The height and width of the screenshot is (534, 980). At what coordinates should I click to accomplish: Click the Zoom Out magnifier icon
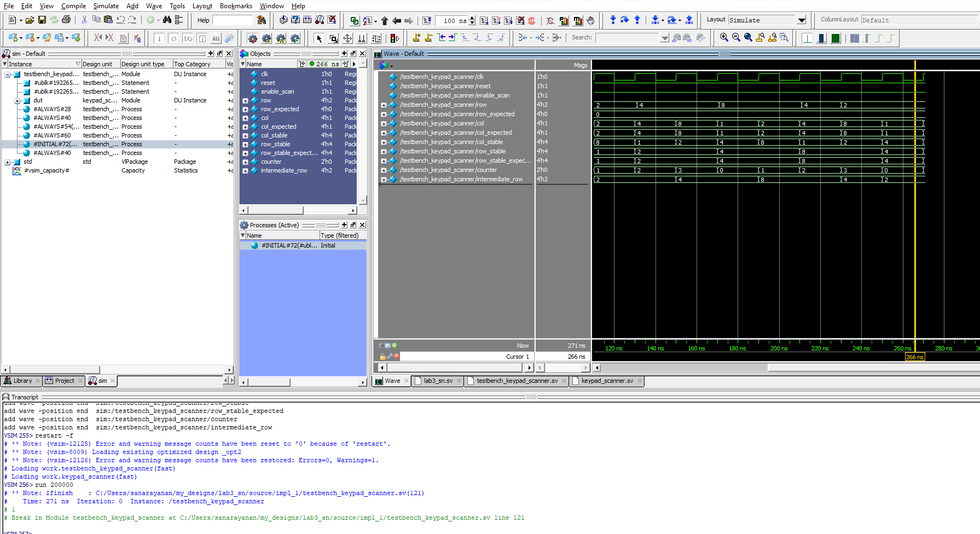pyautogui.click(x=736, y=38)
